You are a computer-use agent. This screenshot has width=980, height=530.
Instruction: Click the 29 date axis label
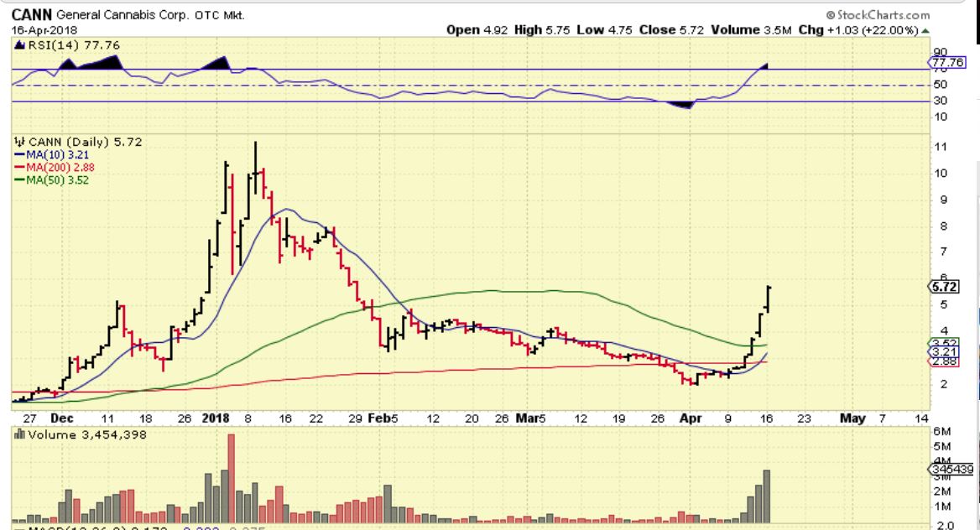(355, 418)
